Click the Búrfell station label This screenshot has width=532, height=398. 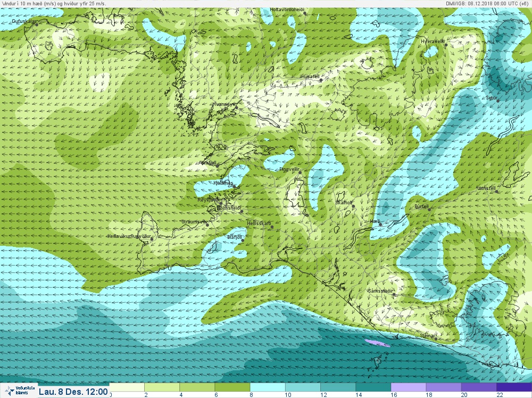(421, 206)
